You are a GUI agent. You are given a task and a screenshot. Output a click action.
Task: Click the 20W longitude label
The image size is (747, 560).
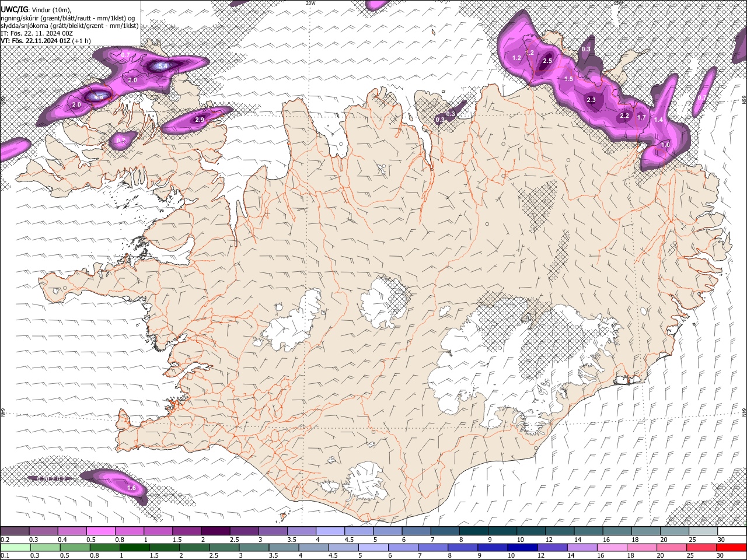point(311,3)
